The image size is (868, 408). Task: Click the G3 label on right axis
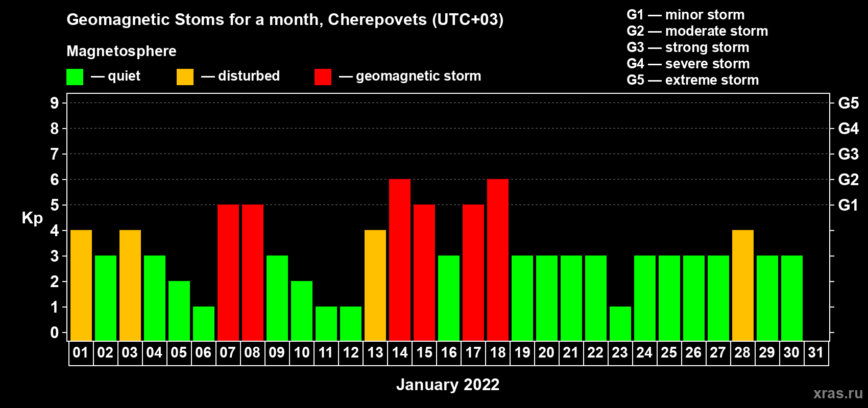point(849,154)
